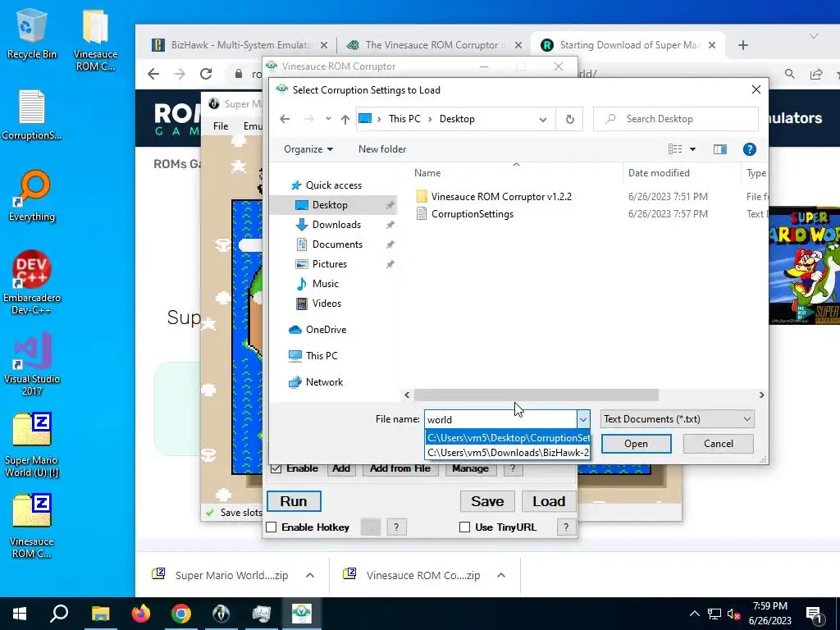Viewport: 840px width, 630px height.
Task: Switch to Vinesauce ROM Corruptor taskbar icon
Action: 302,614
